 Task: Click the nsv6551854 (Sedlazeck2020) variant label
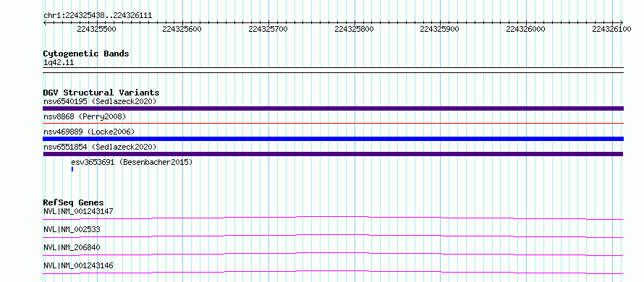click(100, 147)
